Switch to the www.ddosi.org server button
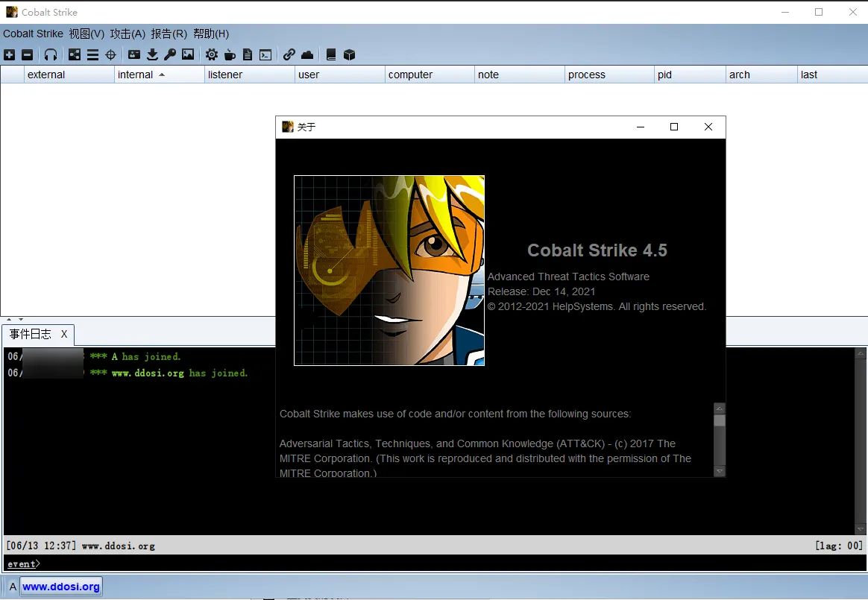This screenshot has height=600, width=868. coord(61,587)
